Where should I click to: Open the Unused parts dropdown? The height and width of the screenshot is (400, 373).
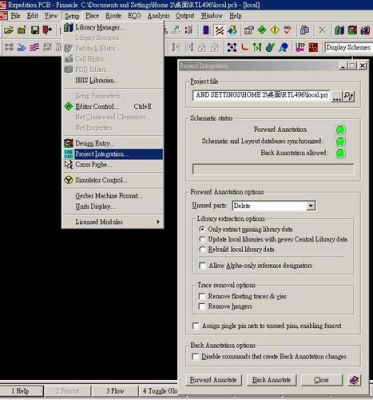(x=310, y=206)
